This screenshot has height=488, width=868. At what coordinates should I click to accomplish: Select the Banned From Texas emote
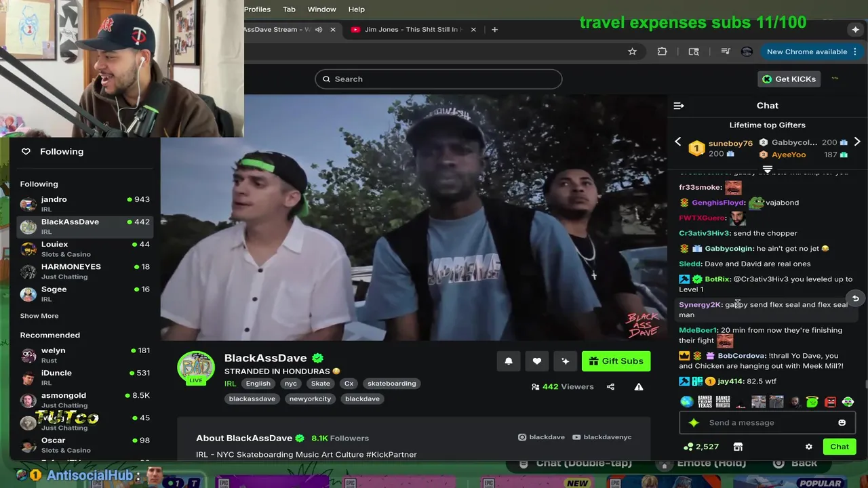[x=705, y=402]
